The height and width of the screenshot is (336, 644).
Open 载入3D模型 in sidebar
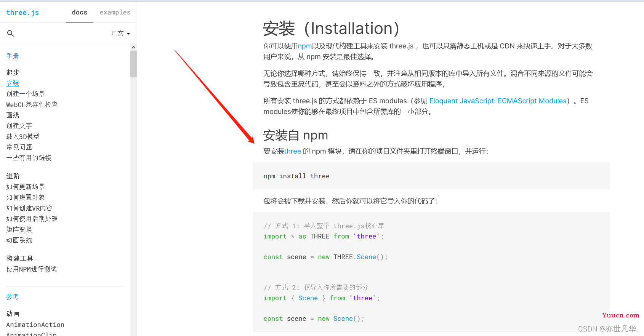(x=23, y=136)
